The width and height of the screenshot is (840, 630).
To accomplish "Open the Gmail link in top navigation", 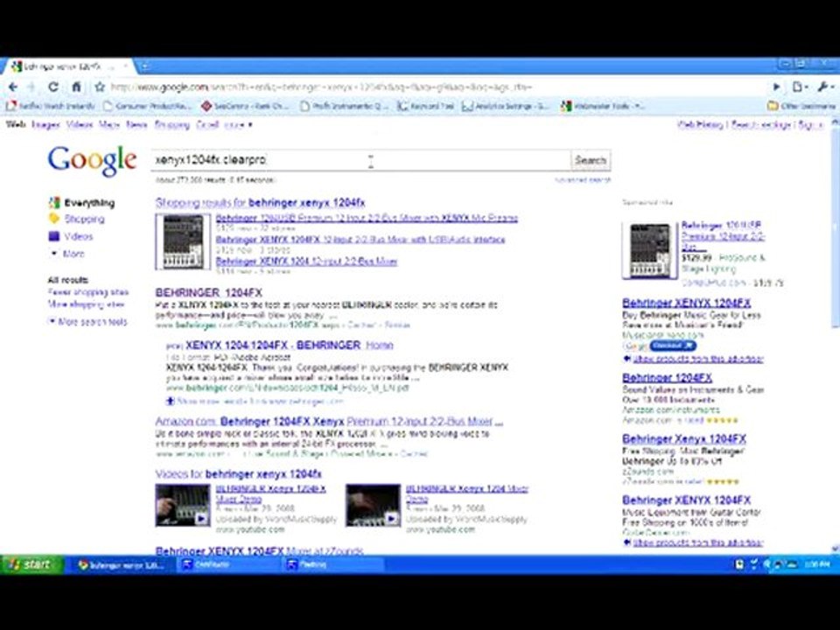I will 207,125.
